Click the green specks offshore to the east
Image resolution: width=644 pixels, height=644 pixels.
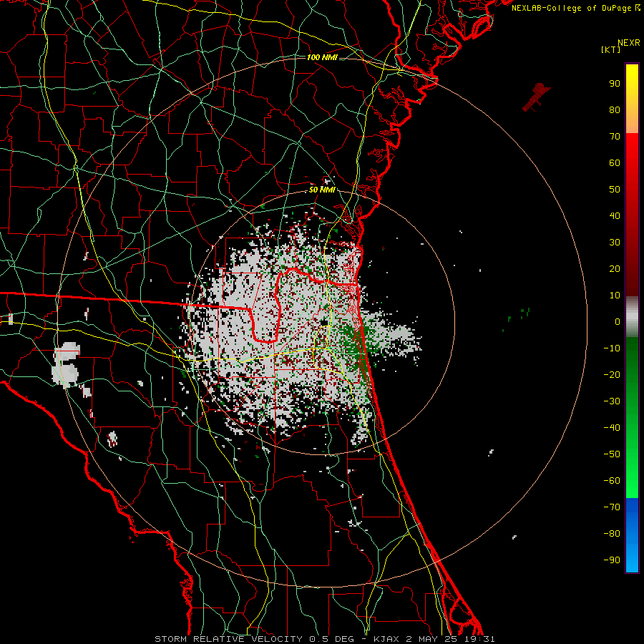517,318
